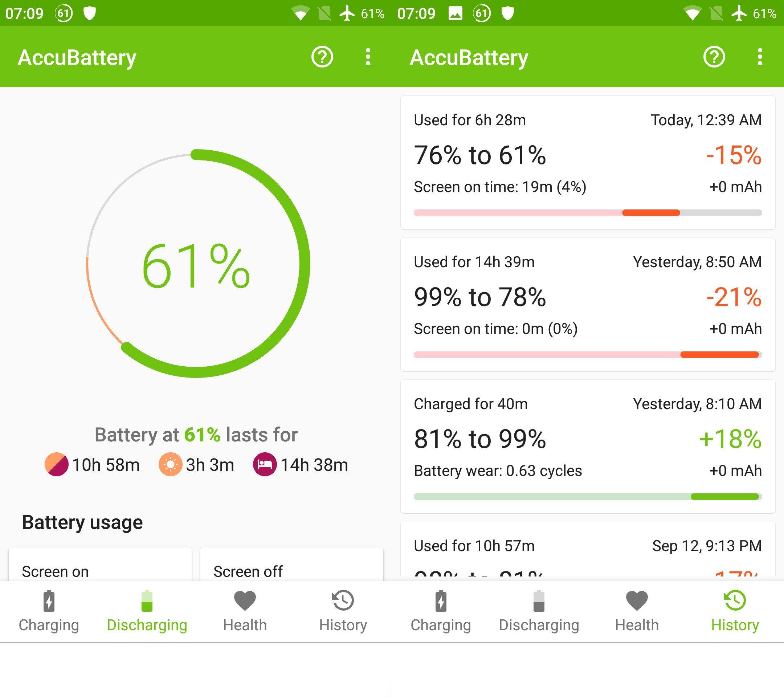Open the 99% to 78% usage session
This screenshot has width=784, height=697.
[x=588, y=305]
